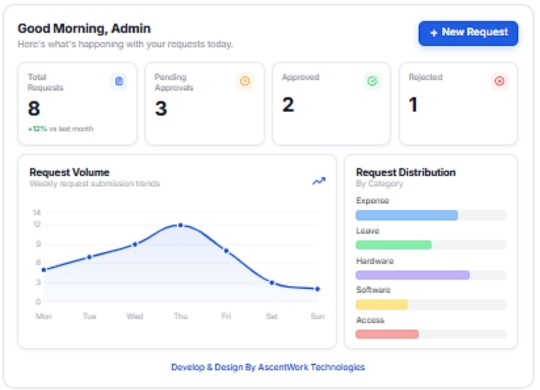Click the Access red progress bar
The image size is (540, 390).
(x=387, y=334)
